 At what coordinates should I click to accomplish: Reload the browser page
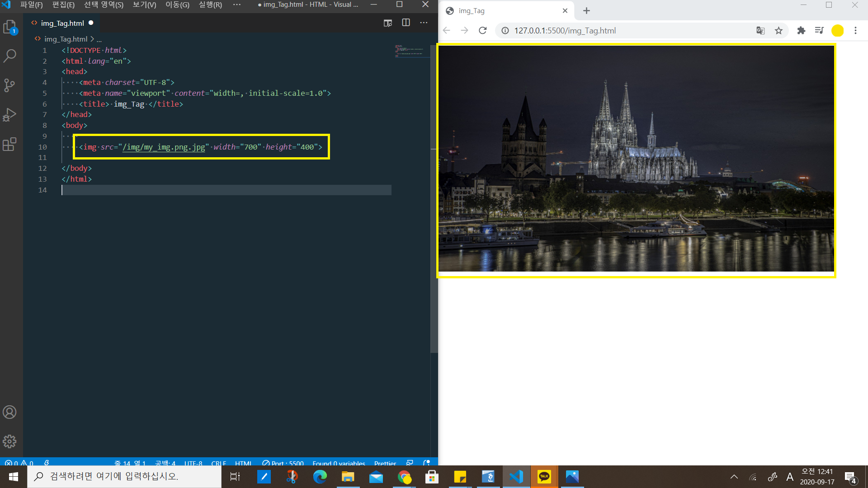pos(483,31)
